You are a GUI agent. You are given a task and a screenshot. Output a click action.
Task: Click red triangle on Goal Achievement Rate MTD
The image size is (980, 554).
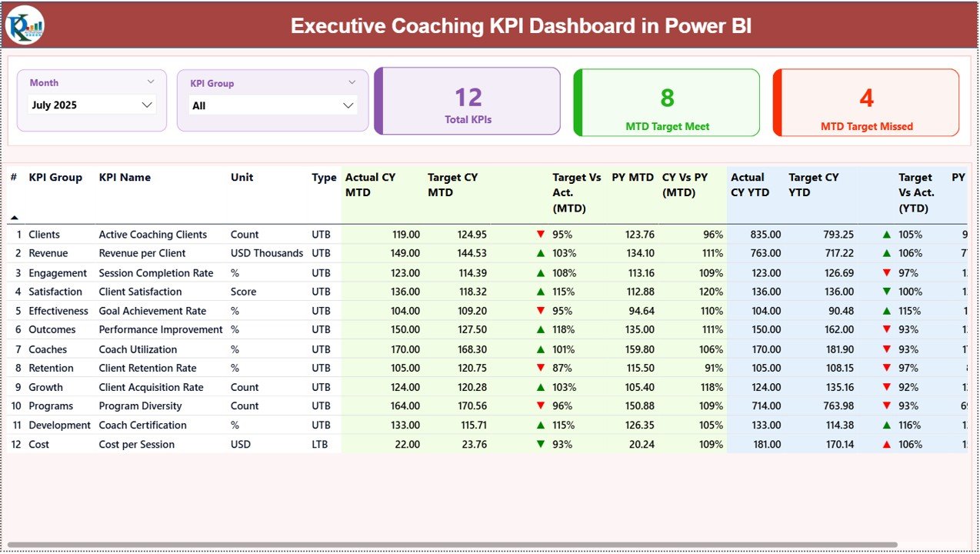[541, 311]
